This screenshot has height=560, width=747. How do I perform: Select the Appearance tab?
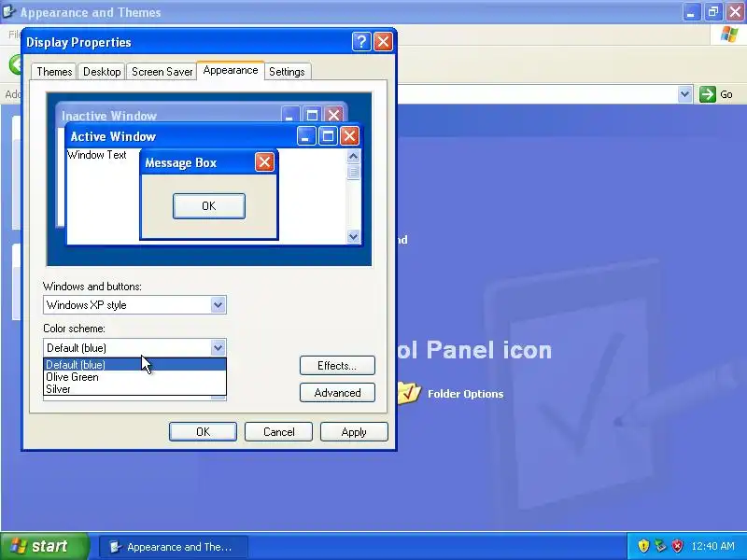[x=231, y=70]
